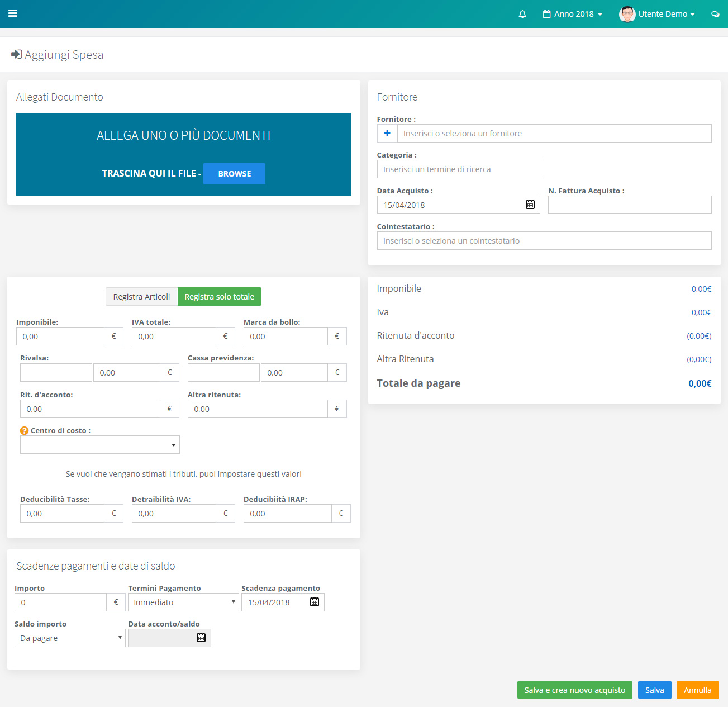
Task: Click the Deducibiità IRAP field
Action: tap(288, 513)
